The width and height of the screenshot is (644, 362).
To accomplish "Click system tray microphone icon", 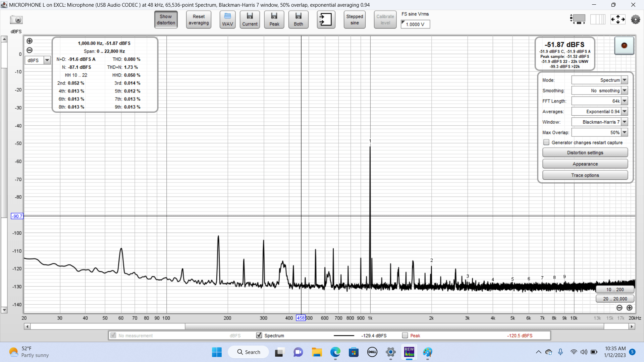I will 560,352.
